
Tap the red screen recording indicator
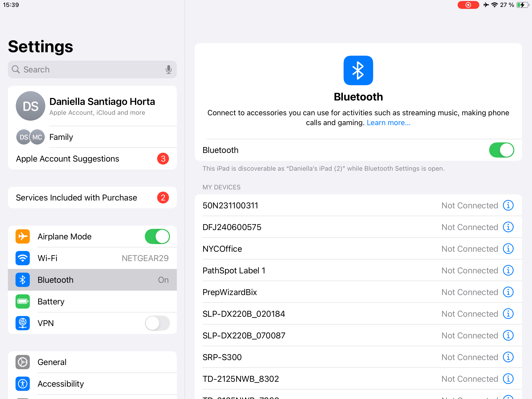click(468, 5)
